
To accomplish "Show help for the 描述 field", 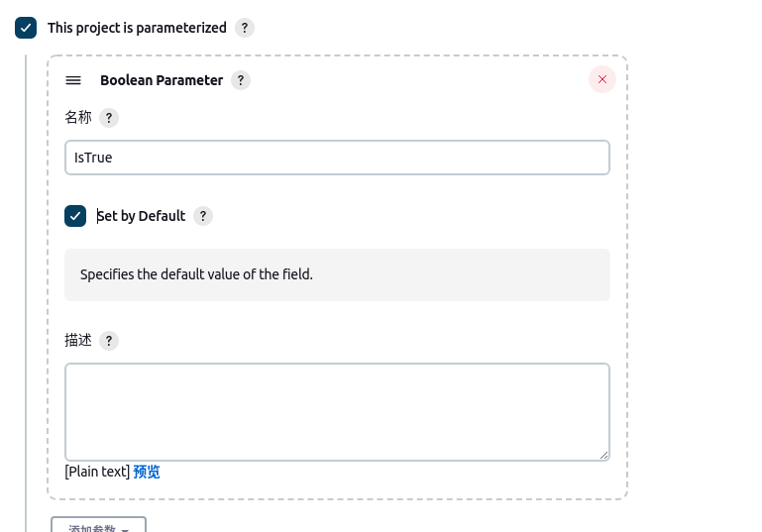I will point(109,341).
